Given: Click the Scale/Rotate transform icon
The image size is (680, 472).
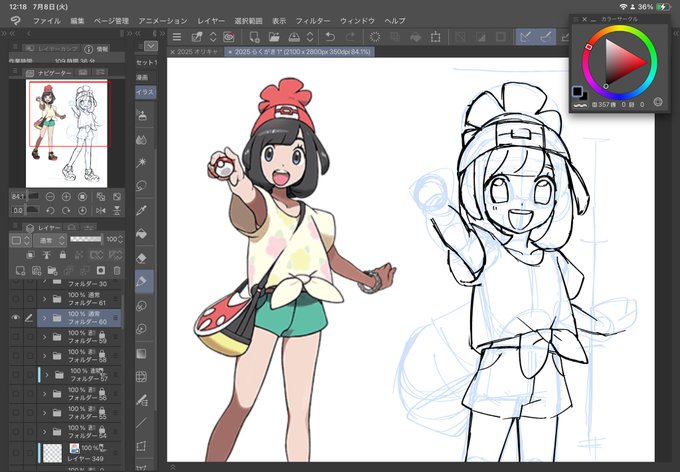Looking at the screenshot, I should coord(435,37).
